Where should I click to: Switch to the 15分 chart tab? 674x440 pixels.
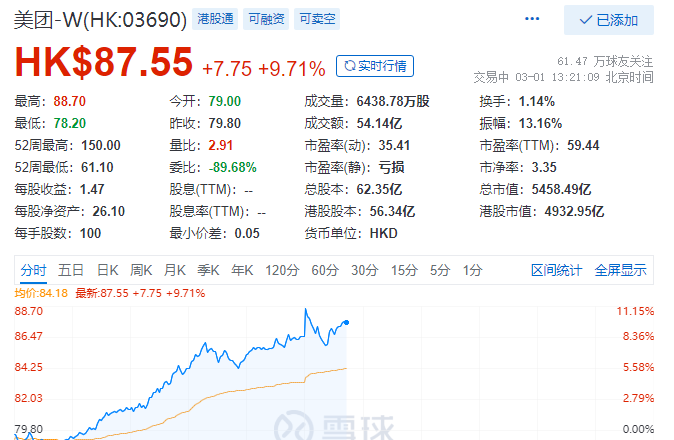pyautogui.click(x=404, y=270)
